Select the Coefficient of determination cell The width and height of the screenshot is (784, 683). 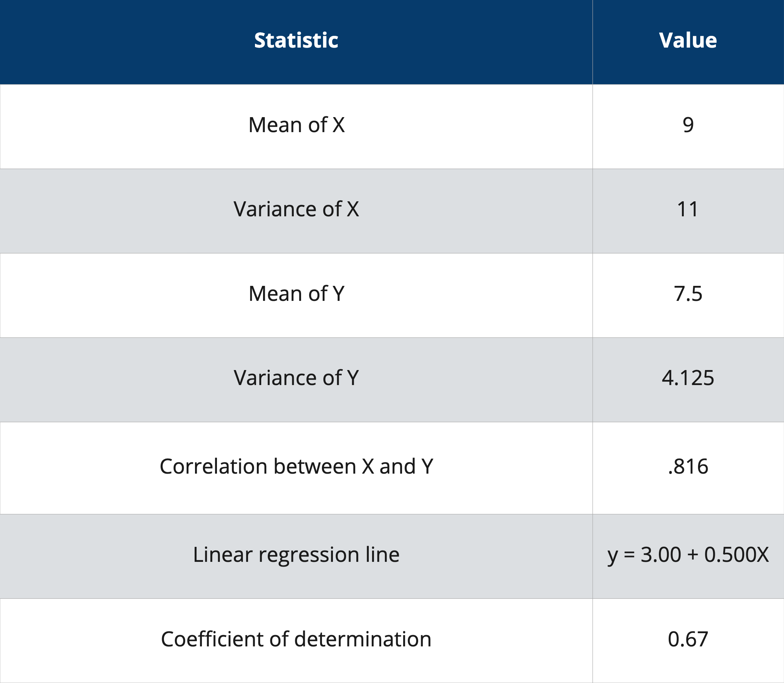[296, 639]
